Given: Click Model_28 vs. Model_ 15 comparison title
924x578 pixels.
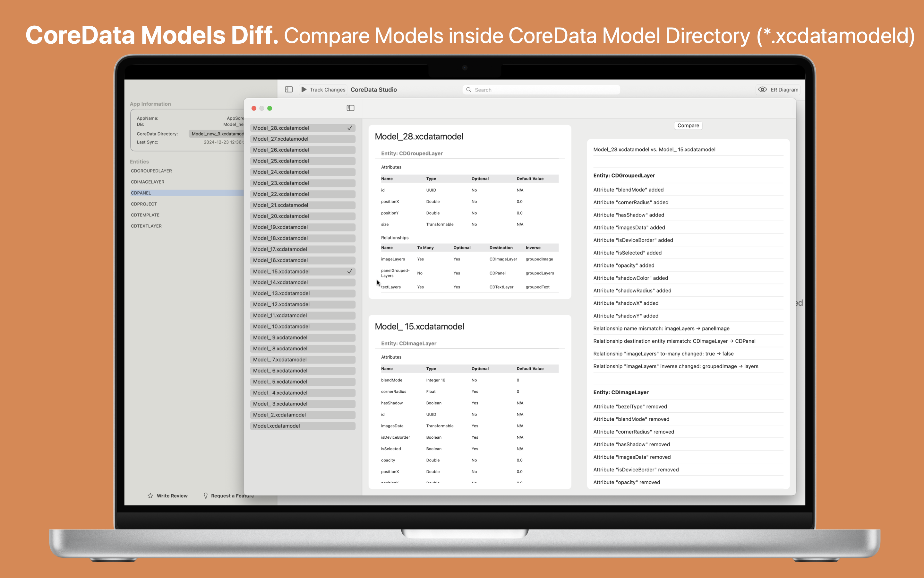Looking at the screenshot, I should (654, 149).
